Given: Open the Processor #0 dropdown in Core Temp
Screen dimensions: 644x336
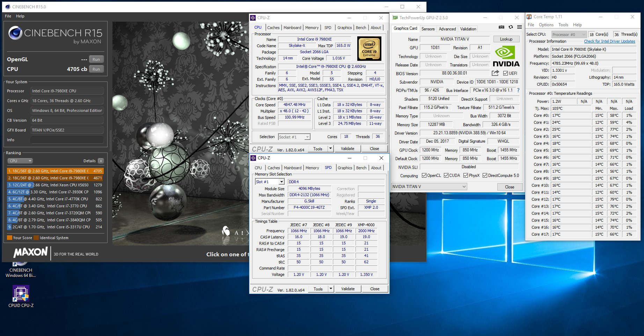Looking at the screenshot, I should coord(569,34).
